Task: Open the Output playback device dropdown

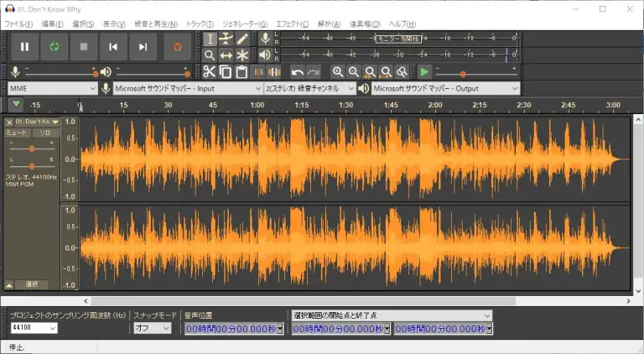Action: pyautogui.click(x=445, y=88)
